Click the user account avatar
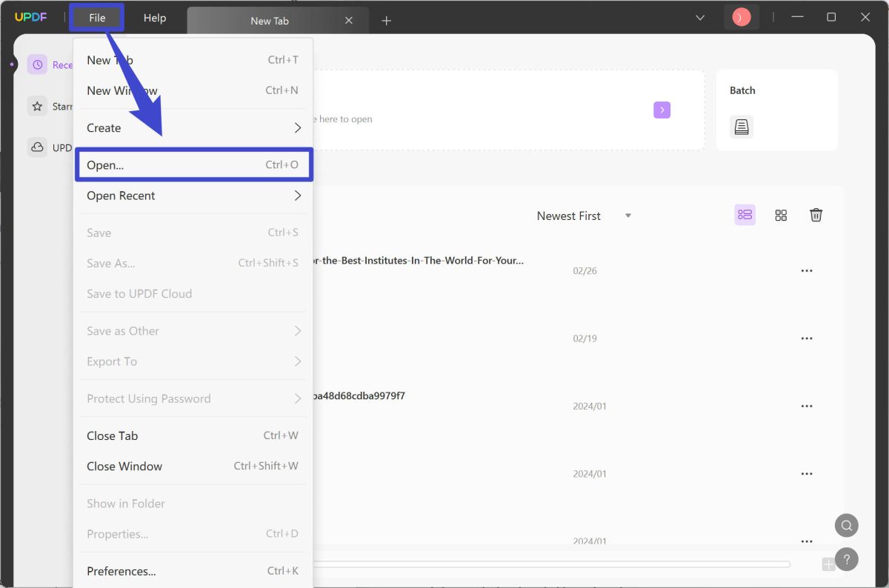889x588 pixels. [741, 16]
